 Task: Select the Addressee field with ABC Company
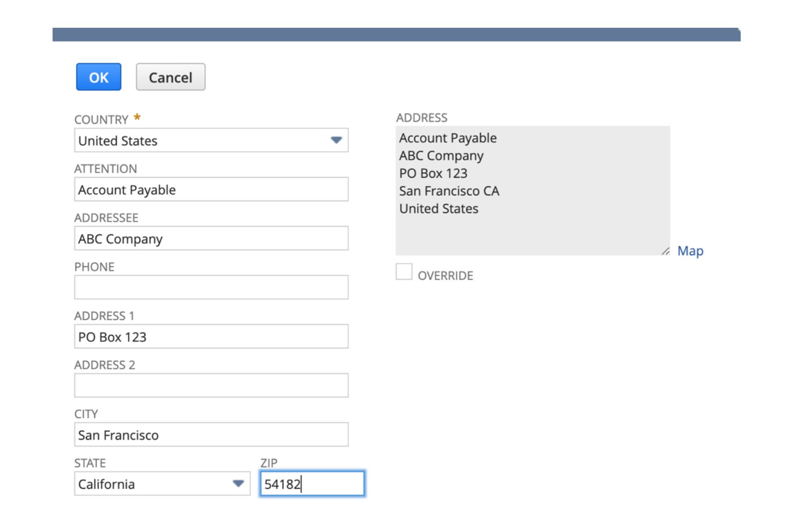[212, 239]
